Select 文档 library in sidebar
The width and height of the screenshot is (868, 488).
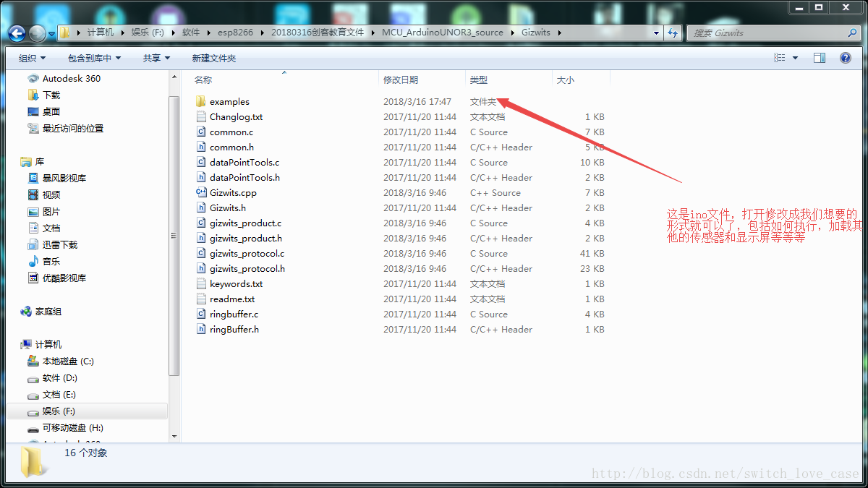(x=43, y=228)
